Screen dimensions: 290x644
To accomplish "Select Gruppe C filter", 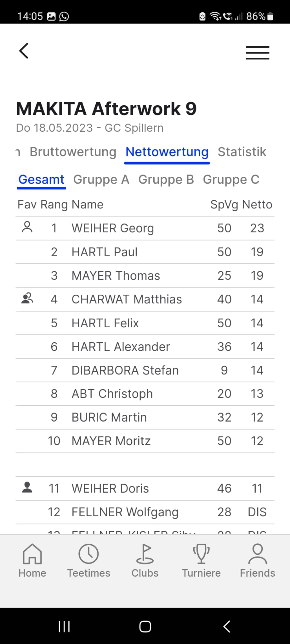I will (231, 180).
